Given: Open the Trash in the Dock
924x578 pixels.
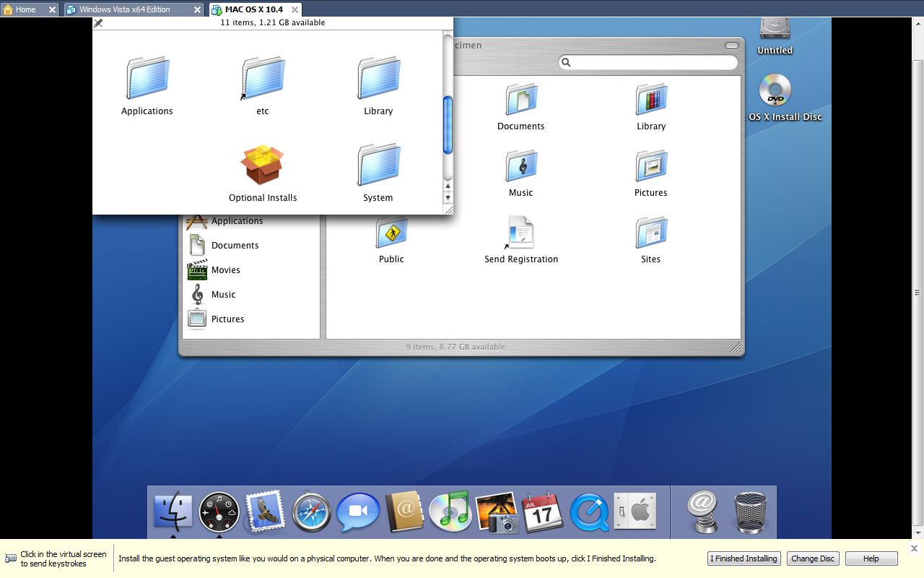Looking at the screenshot, I should pyautogui.click(x=751, y=512).
